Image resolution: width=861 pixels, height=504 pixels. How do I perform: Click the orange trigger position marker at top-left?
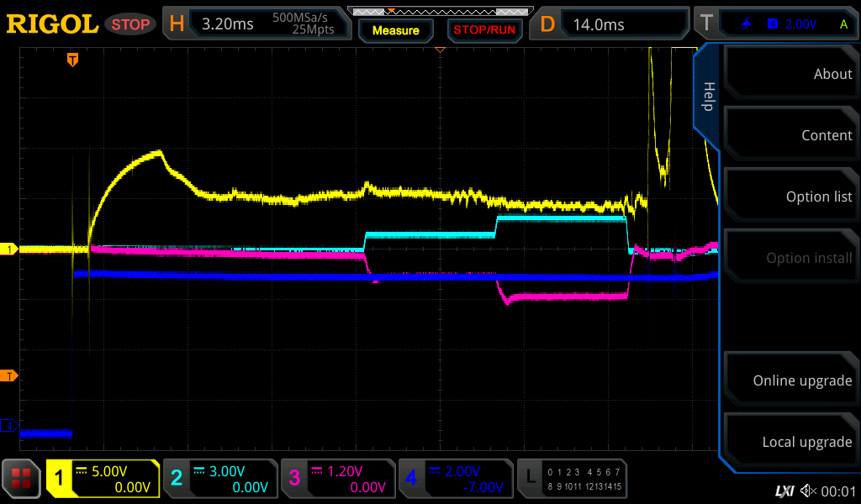click(73, 60)
